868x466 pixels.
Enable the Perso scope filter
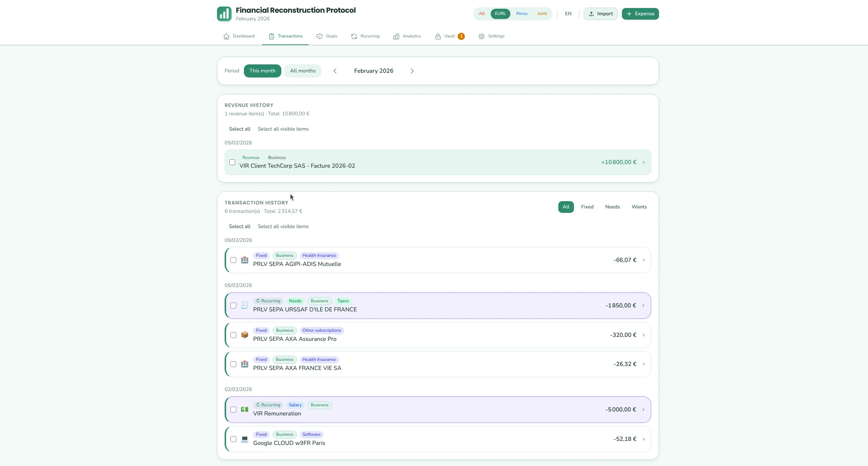click(522, 13)
